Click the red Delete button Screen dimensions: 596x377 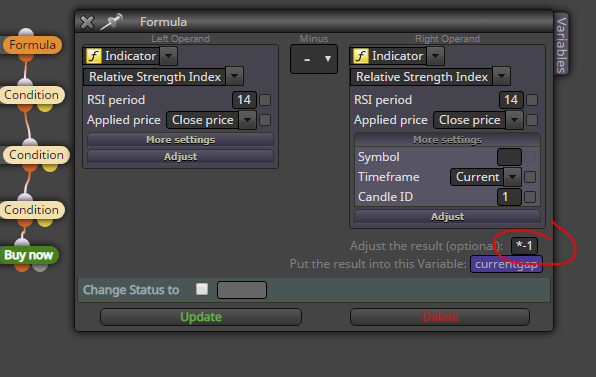440,317
